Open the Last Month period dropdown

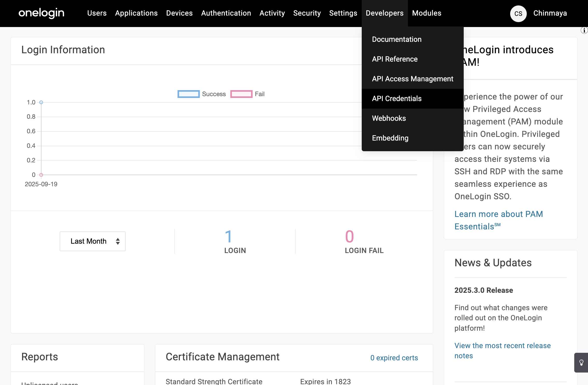pyautogui.click(x=93, y=241)
